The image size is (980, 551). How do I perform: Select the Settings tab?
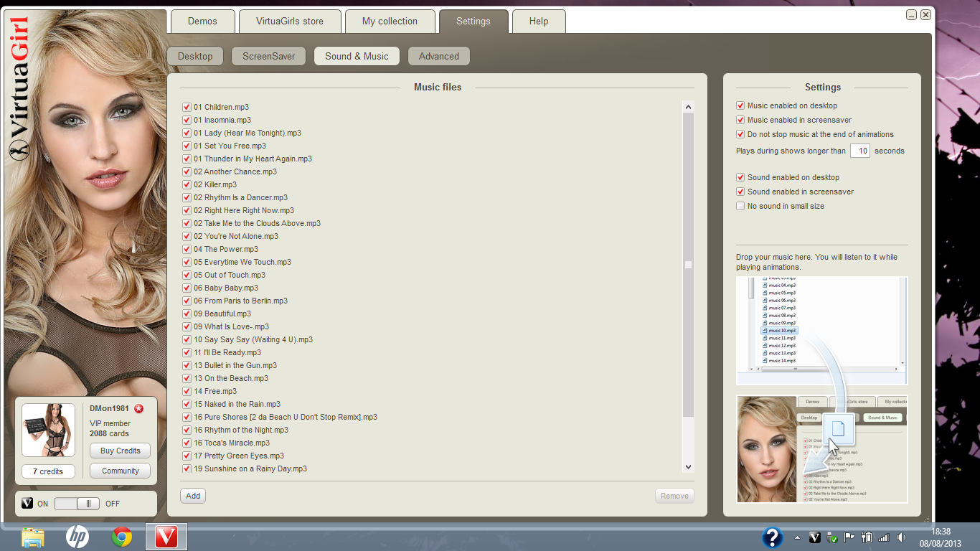tap(473, 22)
